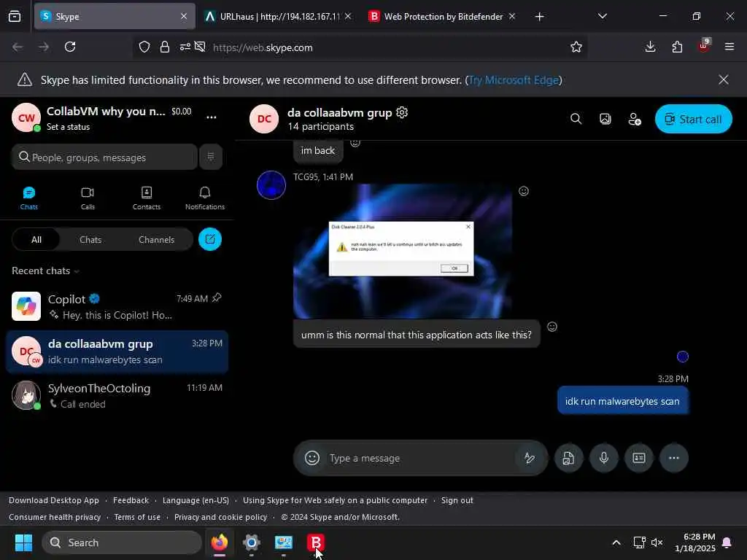Image resolution: width=747 pixels, height=560 pixels.
Task: Add participants to the group
Action: point(635,119)
